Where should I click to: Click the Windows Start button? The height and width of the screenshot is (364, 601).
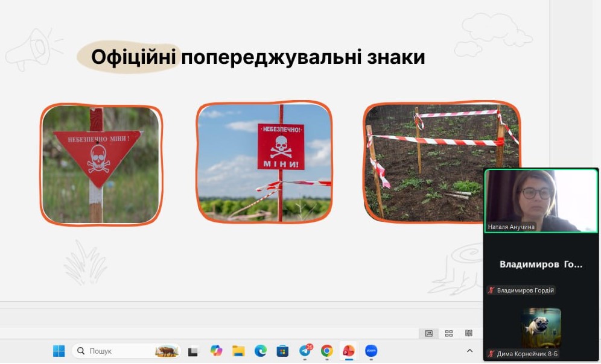click(59, 351)
